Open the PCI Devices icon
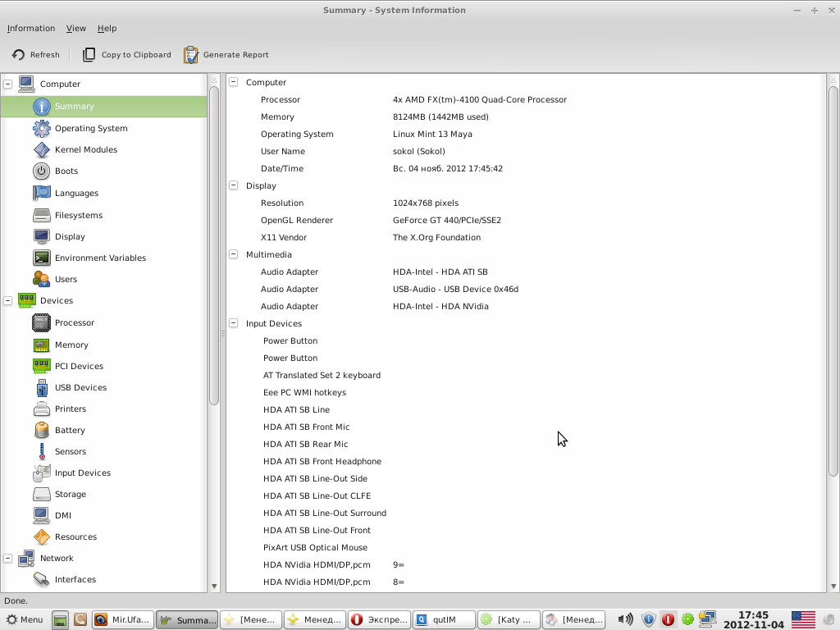Screen dimensions: 840x630 (41, 366)
